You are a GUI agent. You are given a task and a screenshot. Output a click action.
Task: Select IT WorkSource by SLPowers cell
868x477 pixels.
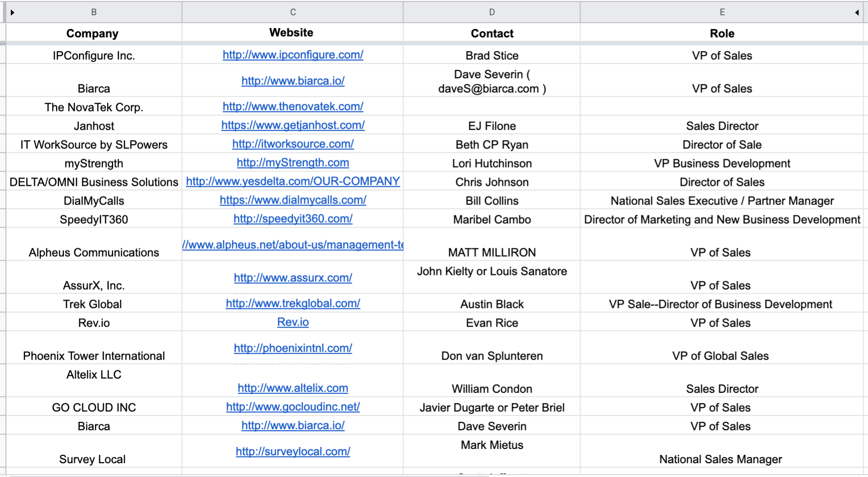pos(94,144)
